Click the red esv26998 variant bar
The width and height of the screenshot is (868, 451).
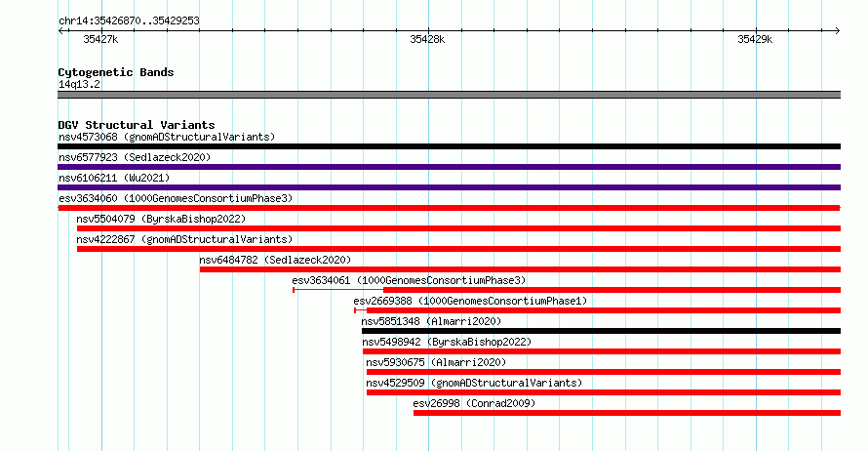click(x=627, y=413)
